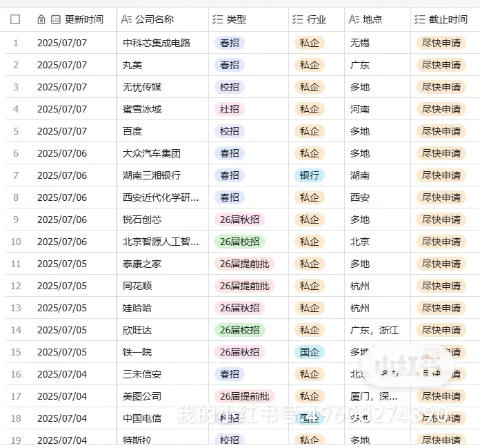480x448 pixels.
Task: Click the list icon beside 类型
Action: pos(218,19)
